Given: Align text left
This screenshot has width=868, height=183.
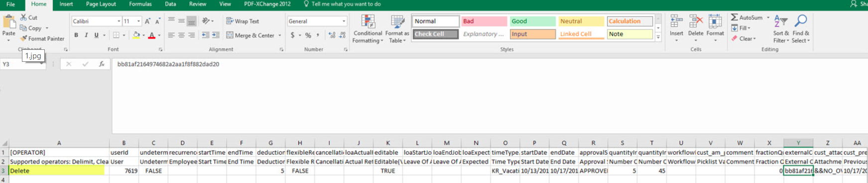Looking at the screenshot, I should coord(171,35).
